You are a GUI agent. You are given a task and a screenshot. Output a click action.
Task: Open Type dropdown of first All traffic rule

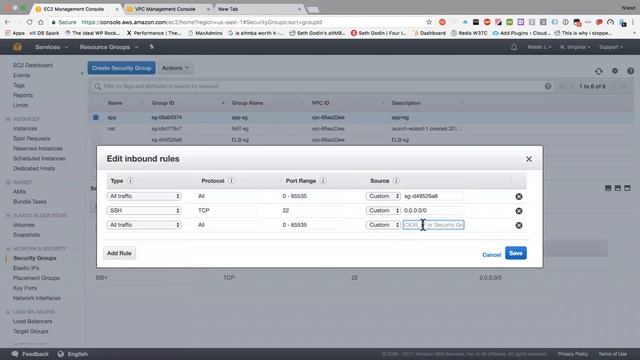144,196
